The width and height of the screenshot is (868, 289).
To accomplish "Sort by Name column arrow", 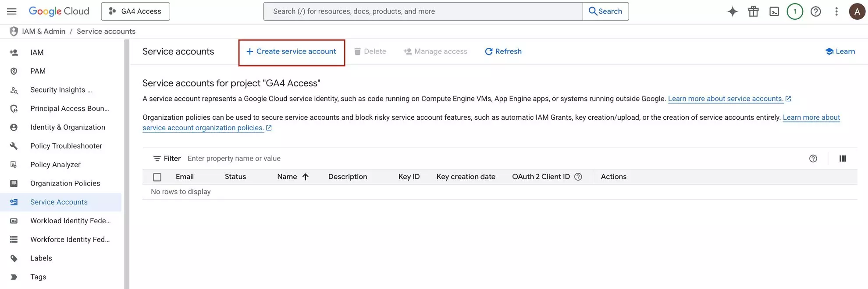I will [x=306, y=177].
